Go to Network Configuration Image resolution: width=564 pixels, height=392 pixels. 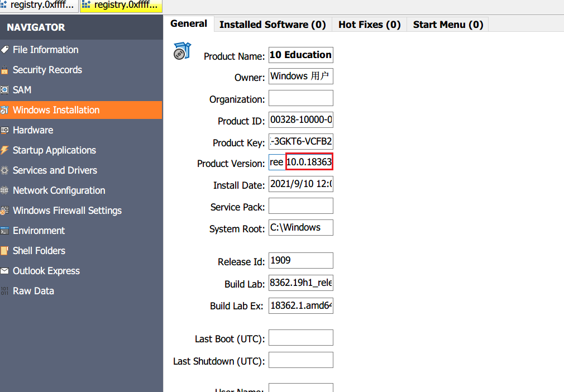click(82, 190)
